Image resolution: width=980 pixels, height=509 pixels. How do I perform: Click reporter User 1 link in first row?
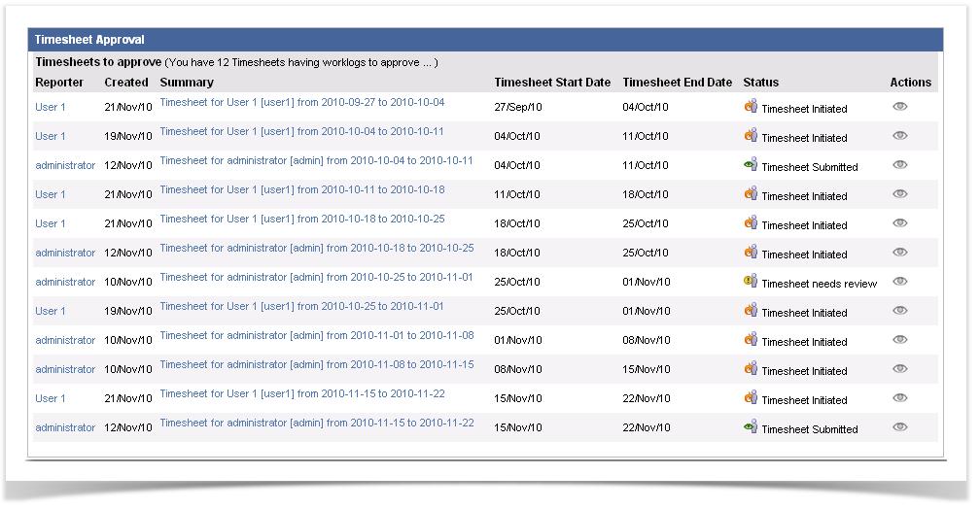[51, 108]
